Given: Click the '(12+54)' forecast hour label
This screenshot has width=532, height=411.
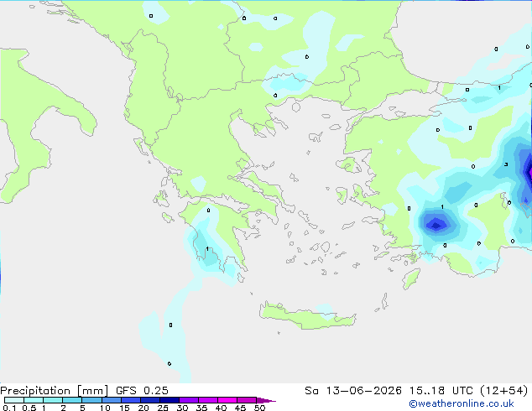Looking at the screenshot, I should point(504,391).
